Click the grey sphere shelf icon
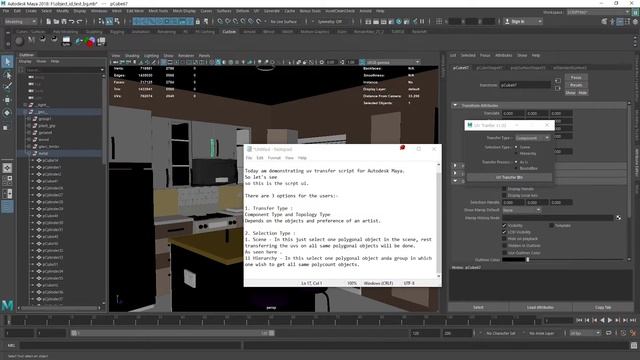 coord(19,41)
